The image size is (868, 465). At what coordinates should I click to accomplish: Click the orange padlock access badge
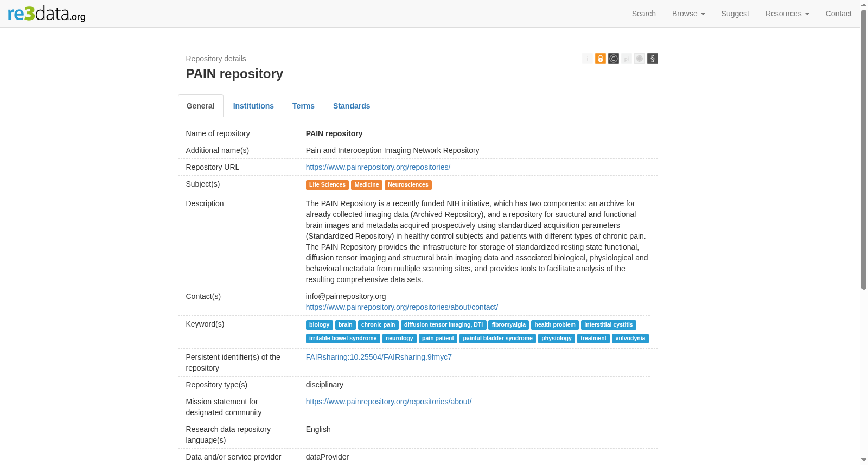tap(601, 59)
